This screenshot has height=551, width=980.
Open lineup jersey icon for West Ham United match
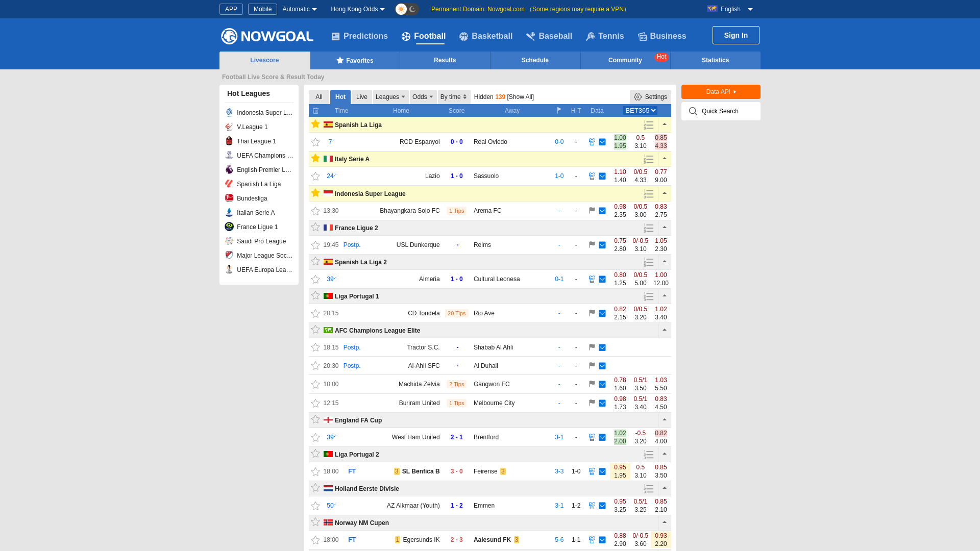point(592,437)
